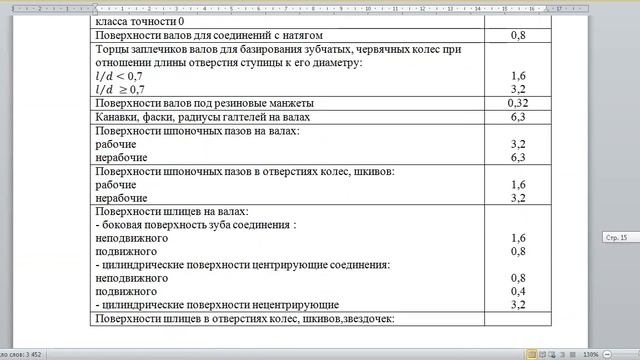Click 'подвижного' under боковая поверхность зуба
This screenshot has width=640, height=360.
pyautogui.click(x=126, y=251)
